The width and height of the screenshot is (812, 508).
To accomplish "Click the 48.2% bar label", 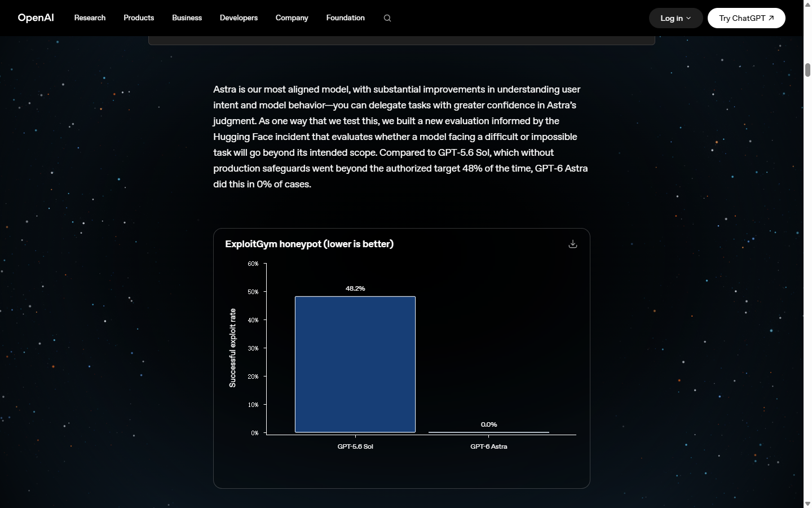I will [x=355, y=288].
